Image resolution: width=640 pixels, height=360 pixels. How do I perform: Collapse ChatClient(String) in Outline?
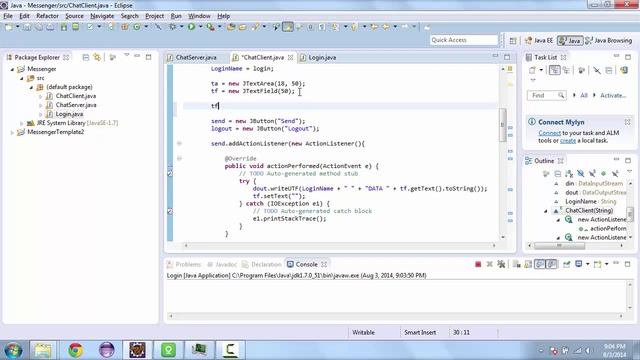point(546,211)
